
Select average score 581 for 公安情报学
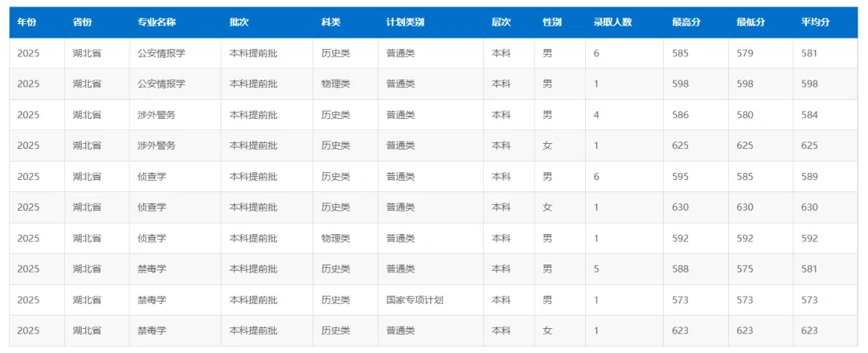pos(809,54)
